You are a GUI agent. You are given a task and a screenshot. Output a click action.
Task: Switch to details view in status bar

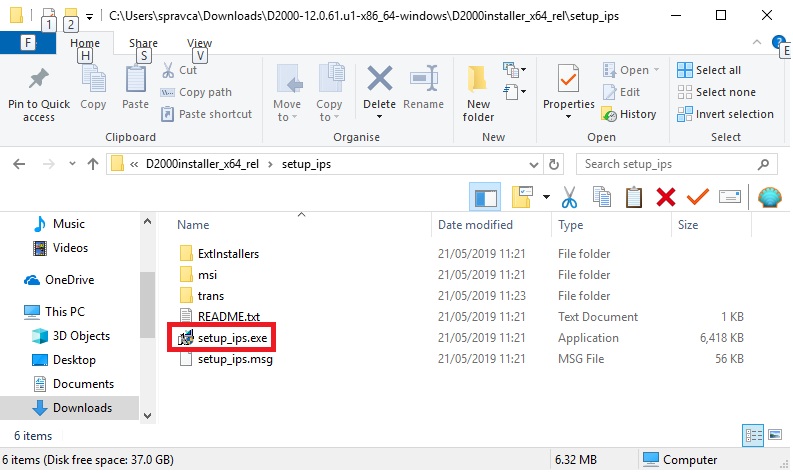[753, 435]
